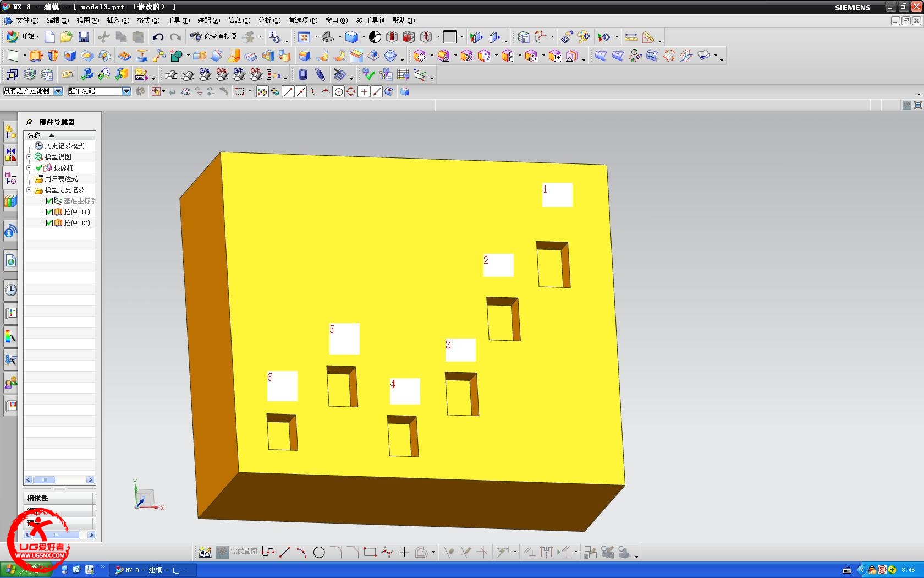The image size is (924, 578).
Task: Expand the 模型视图 tree node
Action: click(29, 157)
